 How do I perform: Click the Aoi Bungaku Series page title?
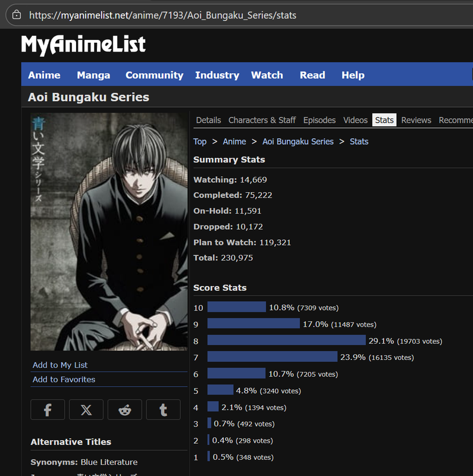tap(88, 97)
